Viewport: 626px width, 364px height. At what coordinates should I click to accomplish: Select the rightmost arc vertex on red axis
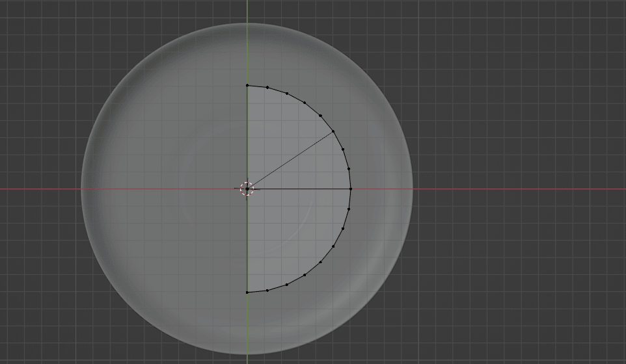coord(351,189)
